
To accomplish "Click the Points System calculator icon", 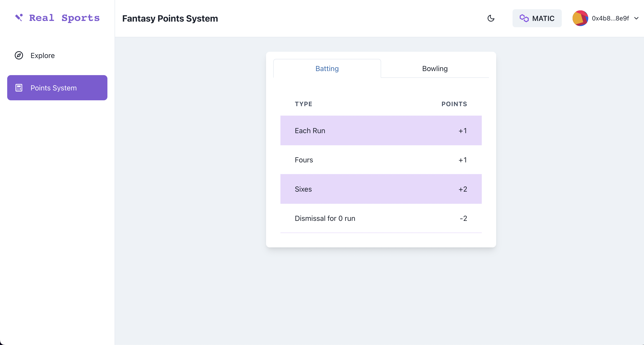I will point(19,88).
